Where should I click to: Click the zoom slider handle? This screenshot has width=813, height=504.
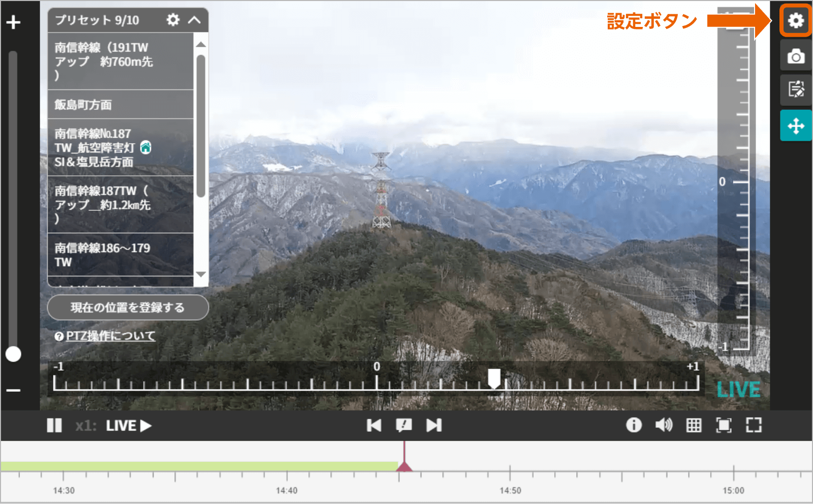[x=13, y=354]
